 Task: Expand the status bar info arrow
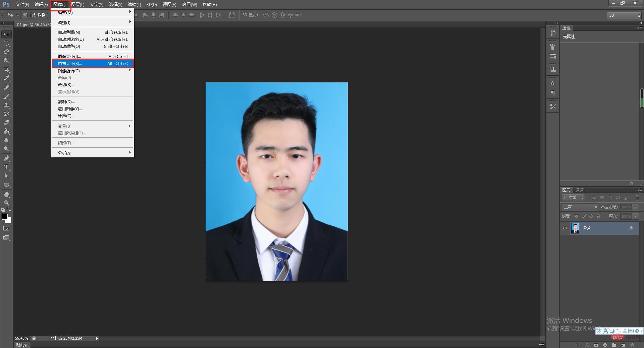point(97,339)
